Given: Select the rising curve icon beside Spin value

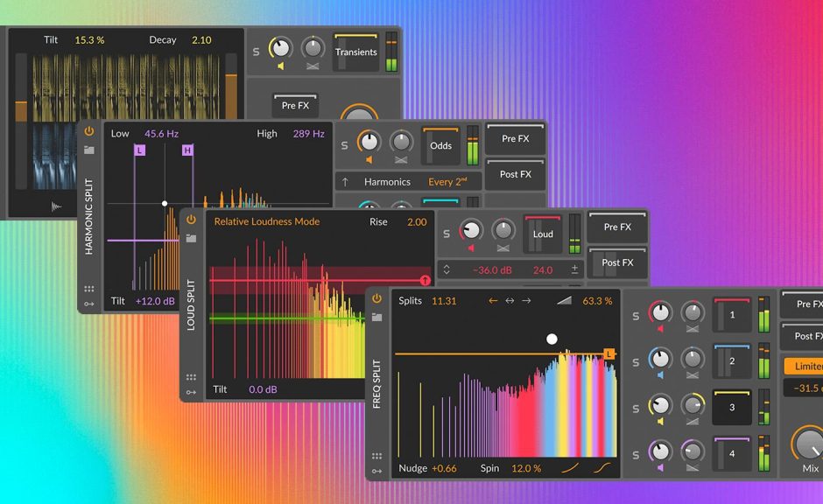Looking at the screenshot, I should coord(571,467).
